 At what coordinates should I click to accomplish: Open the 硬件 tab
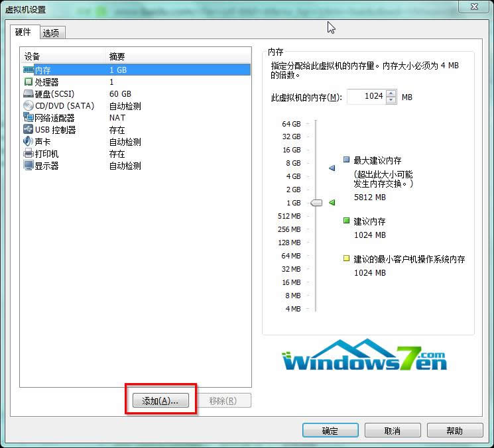click(23, 32)
